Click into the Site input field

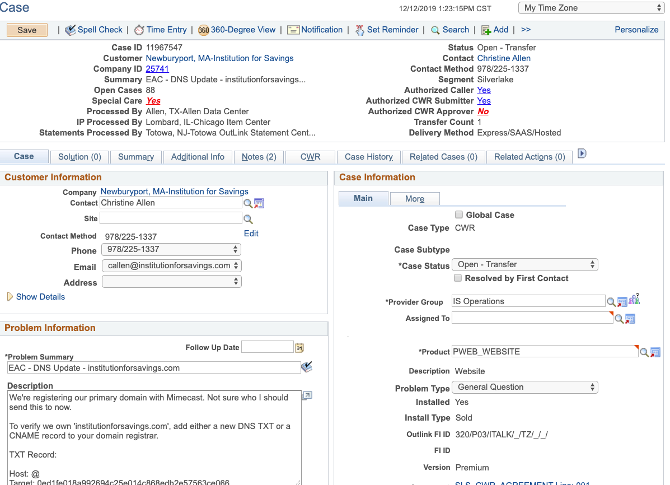(x=170, y=218)
